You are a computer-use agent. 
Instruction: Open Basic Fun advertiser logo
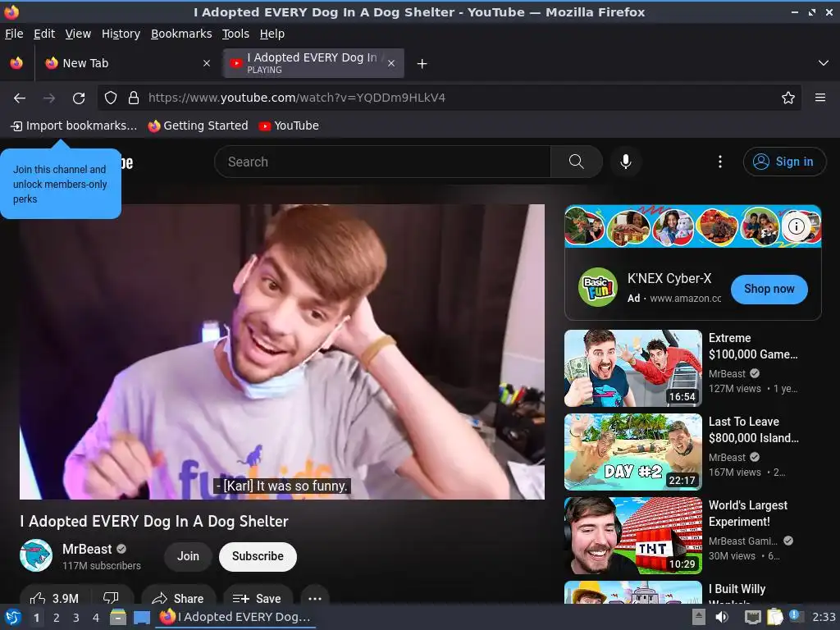598,287
